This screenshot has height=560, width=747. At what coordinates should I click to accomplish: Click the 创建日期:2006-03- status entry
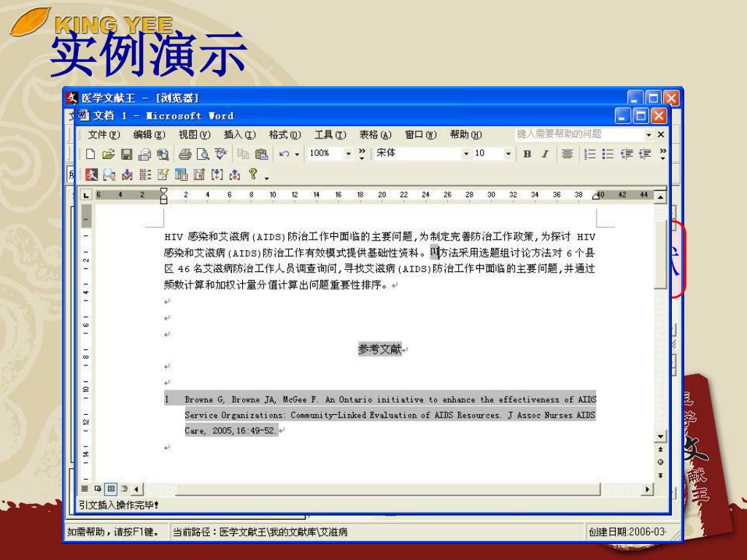click(x=628, y=532)
